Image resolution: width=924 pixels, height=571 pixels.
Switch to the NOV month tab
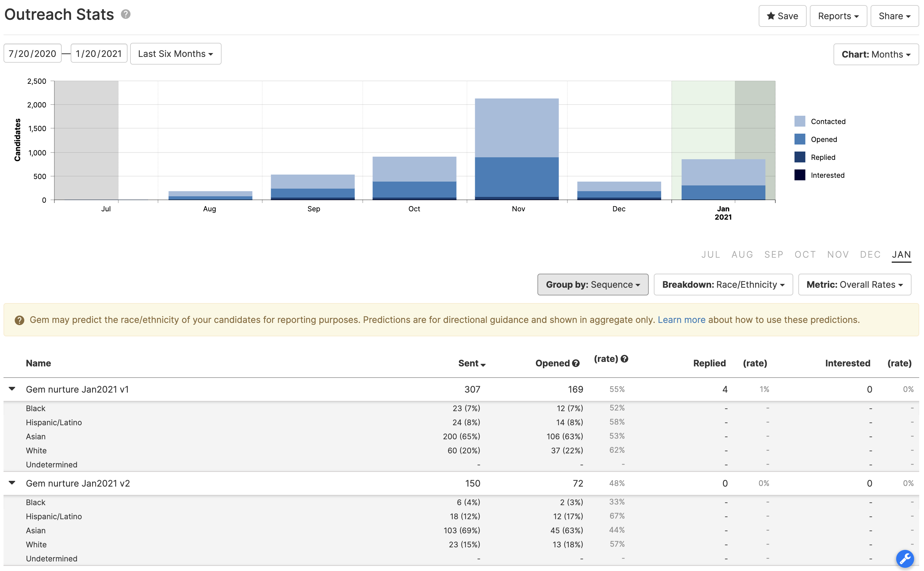[x=838, y=255]
